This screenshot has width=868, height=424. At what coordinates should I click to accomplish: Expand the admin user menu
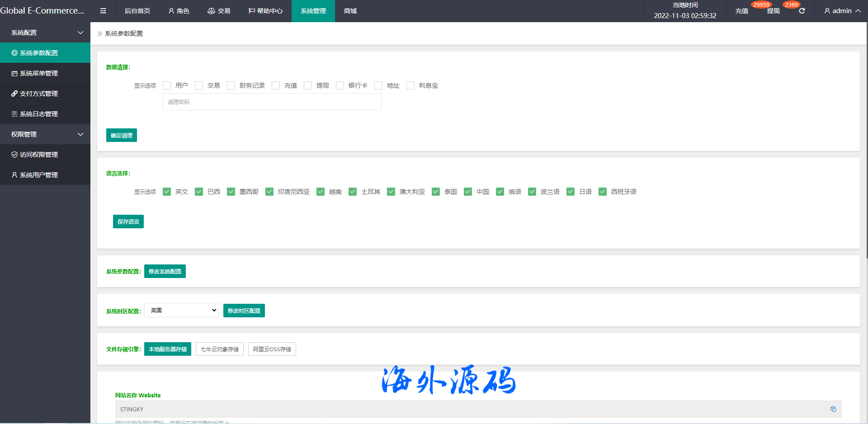point(842,11)
